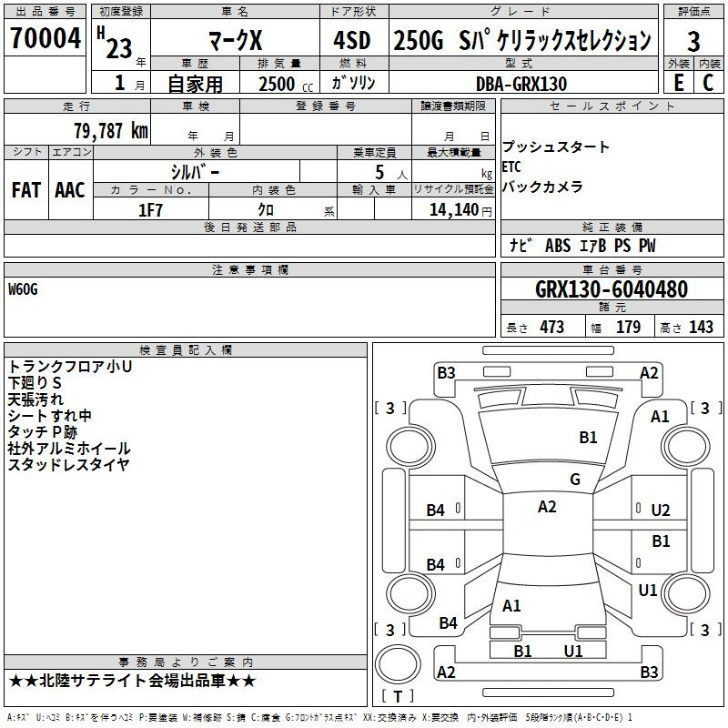The width and height of the screenshot is (728, 728).
Task: Click the B1 hood damage mark
Action: click(x=588, y=437)
